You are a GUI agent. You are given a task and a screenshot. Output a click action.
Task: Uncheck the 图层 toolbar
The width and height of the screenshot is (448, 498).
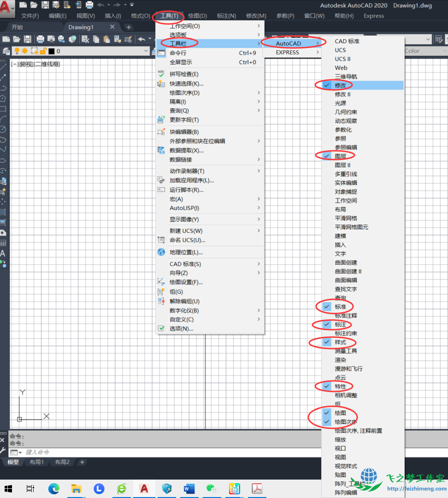363,156
